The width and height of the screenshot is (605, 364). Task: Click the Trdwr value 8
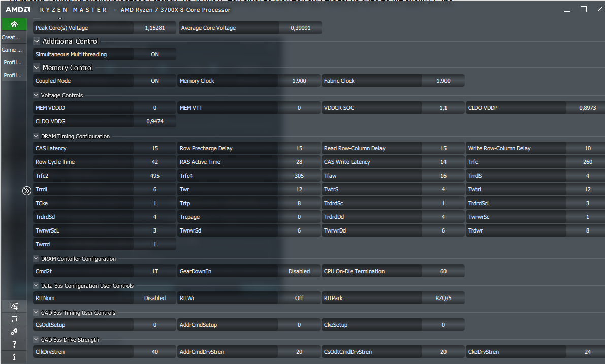click(587, 230)
